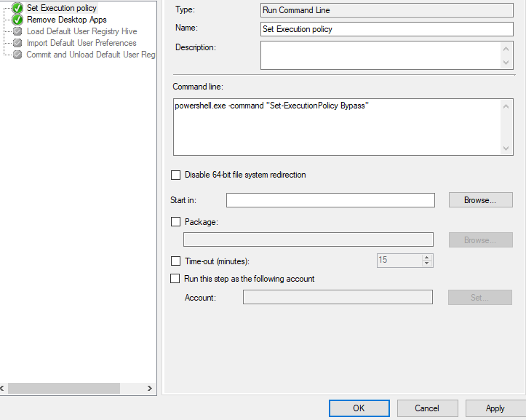Image resolution: width=526 pixels, height=420 pixels.
Task: Click gray status icon for Load Default User Registry Hive
Action: tap(17, 31)
